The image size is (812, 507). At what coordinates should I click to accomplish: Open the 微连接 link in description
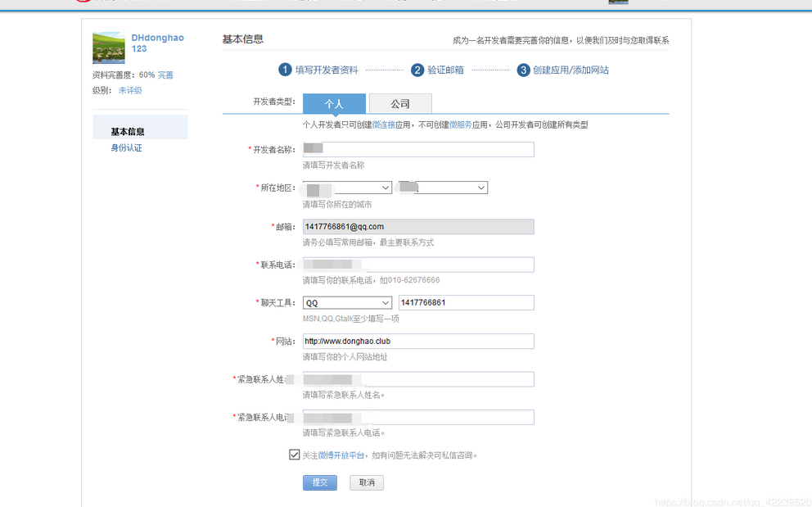tap(384, 125)
